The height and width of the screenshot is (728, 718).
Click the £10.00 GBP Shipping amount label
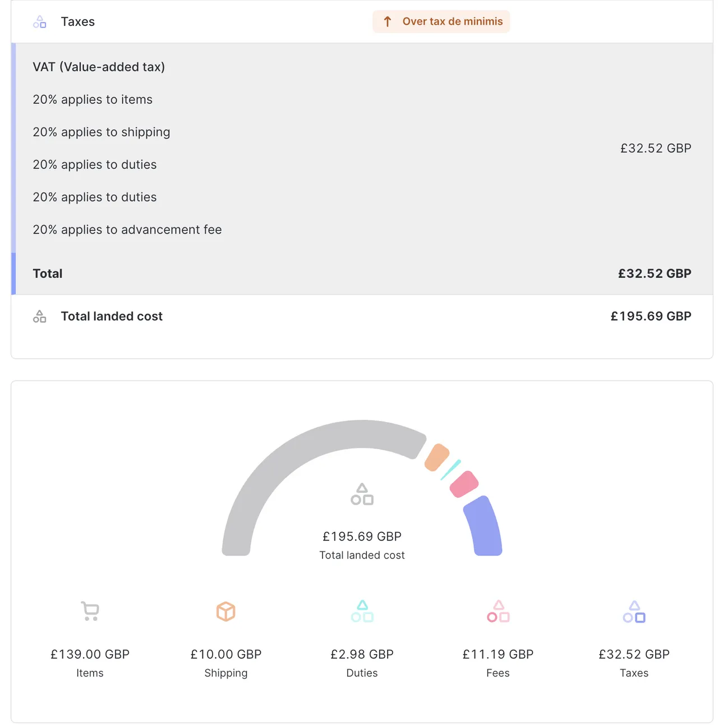(225, 654)
